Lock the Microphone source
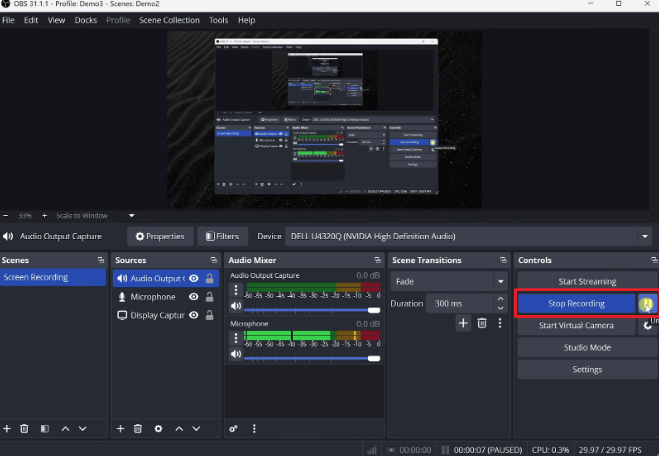Image resolution: width=659 pixels, height=456 pixels. click(209, 297)
